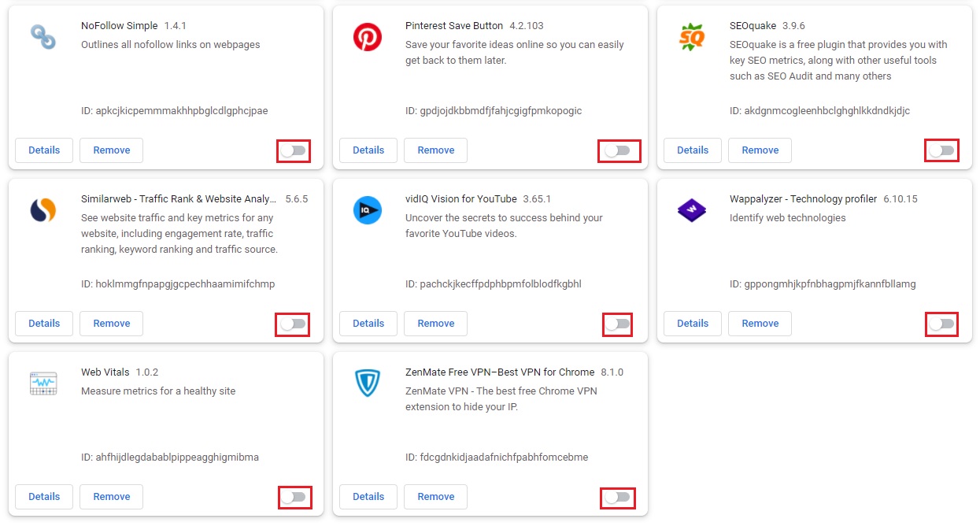Click 'Outlines all nofollow links' description
980x526 pixels.
(171, 45)
